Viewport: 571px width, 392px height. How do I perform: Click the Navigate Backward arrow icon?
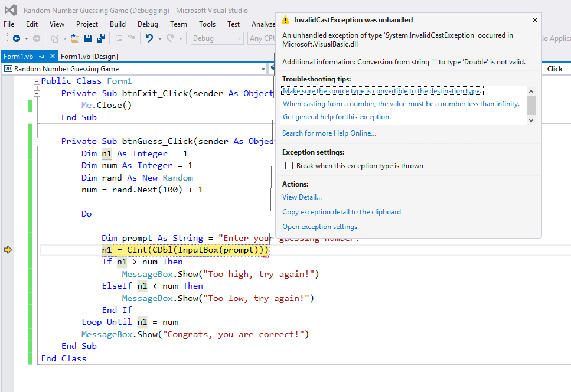coord(16,38)
